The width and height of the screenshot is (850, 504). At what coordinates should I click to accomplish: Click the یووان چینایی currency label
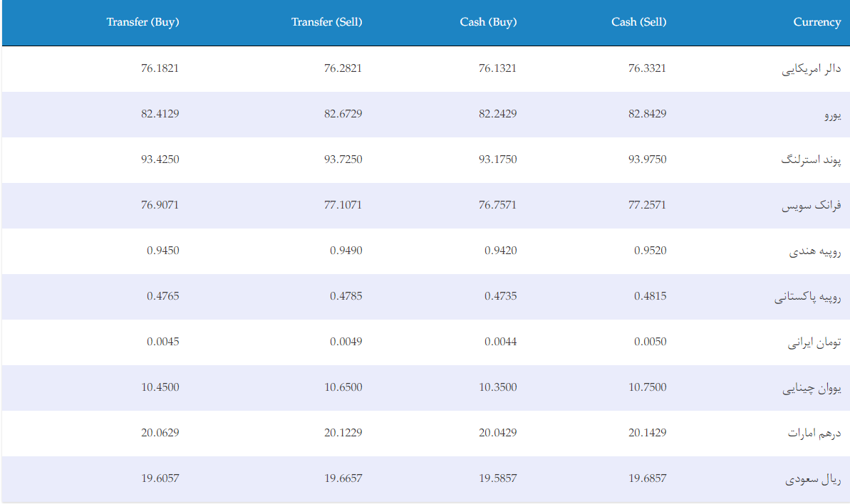coord(812,388)
